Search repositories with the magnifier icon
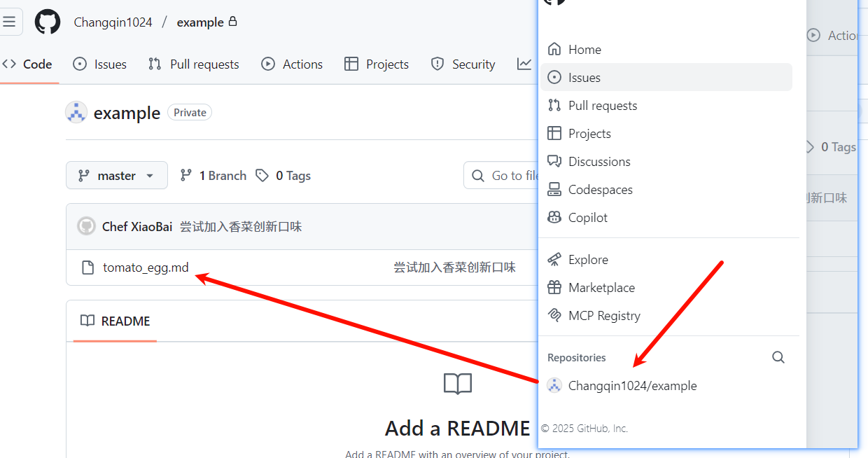868x458 pixels. pyautogui.click(x=778, y=357)
